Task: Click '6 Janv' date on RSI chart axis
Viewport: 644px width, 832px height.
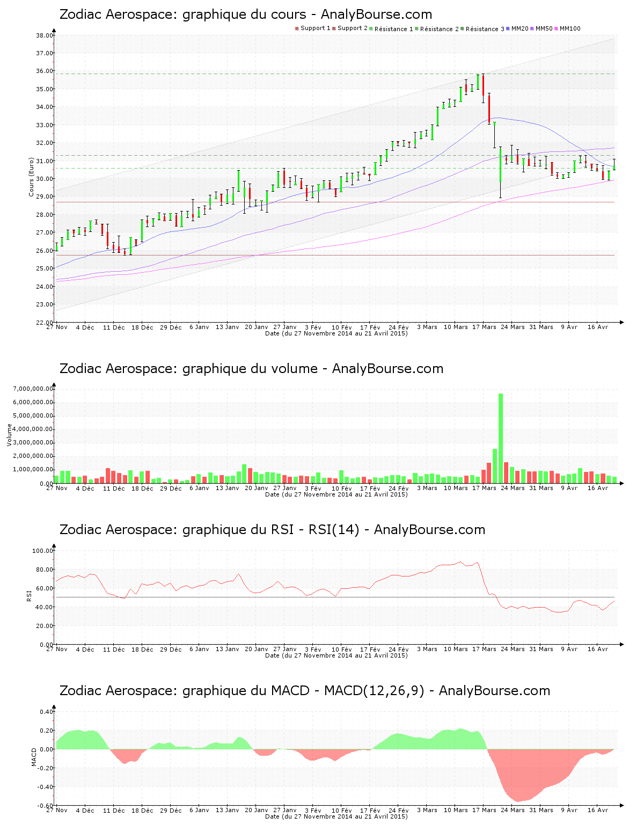Action: click(x=199, y=649)
